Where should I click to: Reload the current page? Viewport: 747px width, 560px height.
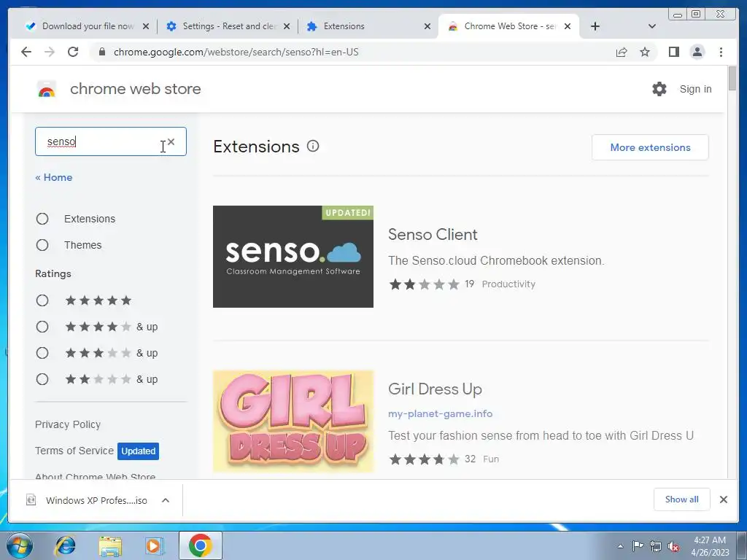click(x=73, y=52)
